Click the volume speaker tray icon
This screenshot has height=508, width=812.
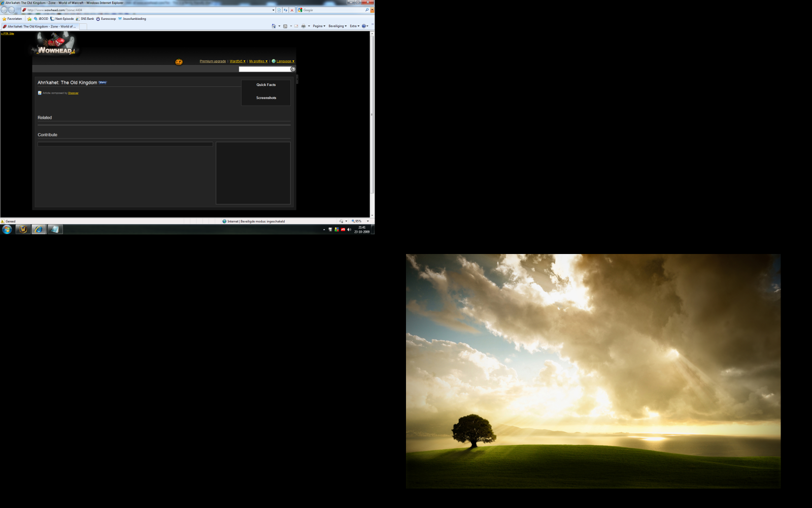tap(349, 230)
